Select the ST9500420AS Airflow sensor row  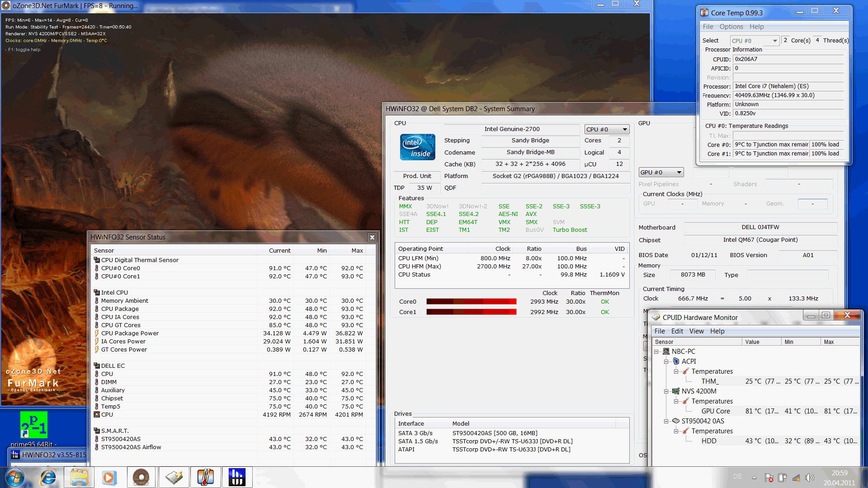click(x=228, y=447)
